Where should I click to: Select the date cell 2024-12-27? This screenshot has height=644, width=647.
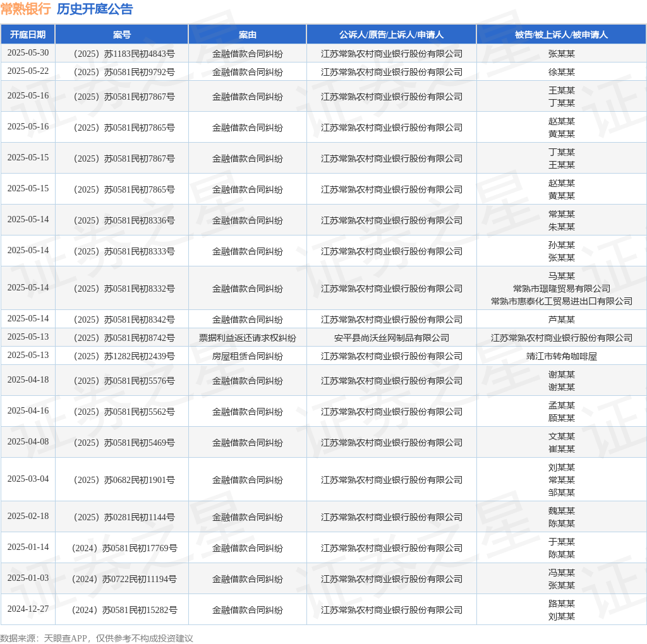(x=28, y=609)
